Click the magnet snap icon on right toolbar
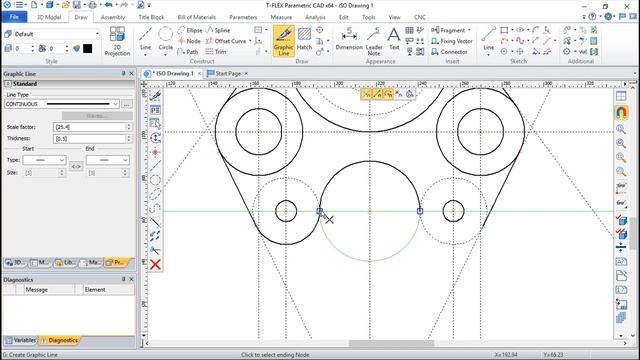640x360 pixels. tap(621, 112)
